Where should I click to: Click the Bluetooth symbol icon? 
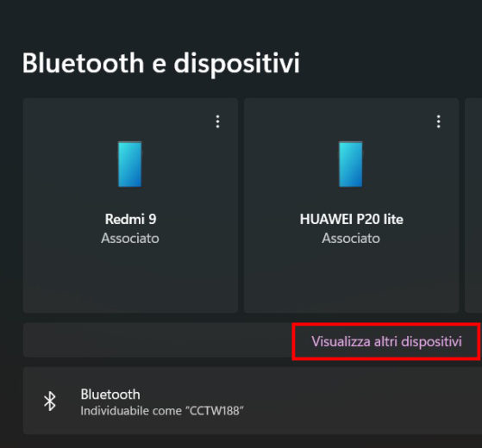pos(50,401)
